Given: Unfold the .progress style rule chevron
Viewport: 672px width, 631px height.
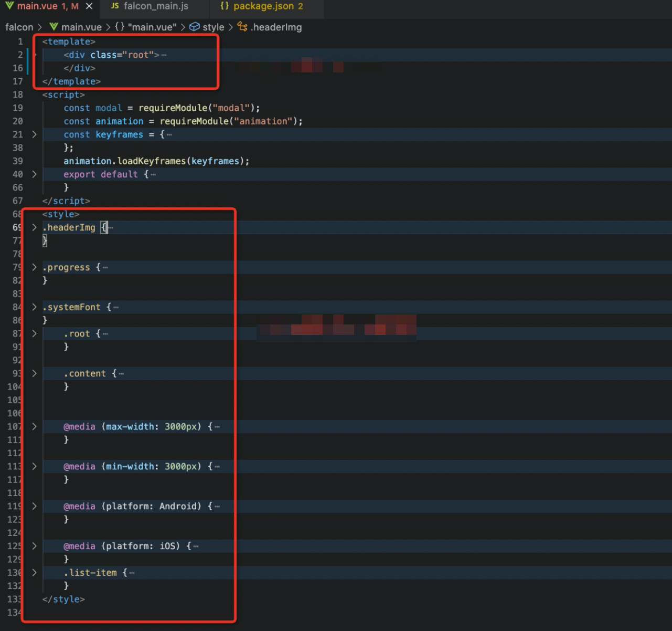Looking at the screenshot, I should (34, 267).
